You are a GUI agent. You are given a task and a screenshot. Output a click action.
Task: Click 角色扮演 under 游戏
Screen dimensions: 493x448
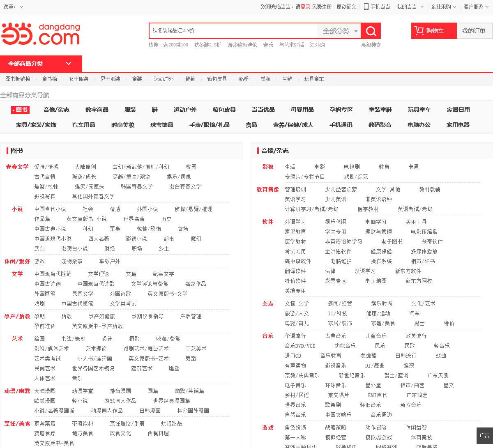[295, 427]
